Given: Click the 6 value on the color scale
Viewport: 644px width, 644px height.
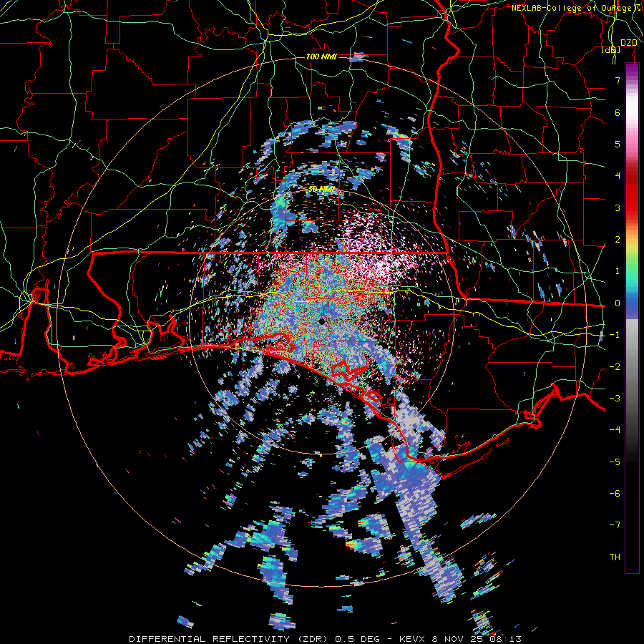Looking at the screenshot, I should [618, 112].
